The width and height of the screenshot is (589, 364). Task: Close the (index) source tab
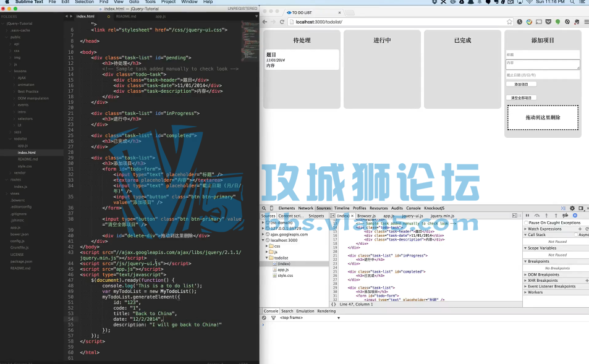click(x=352, y=216)
